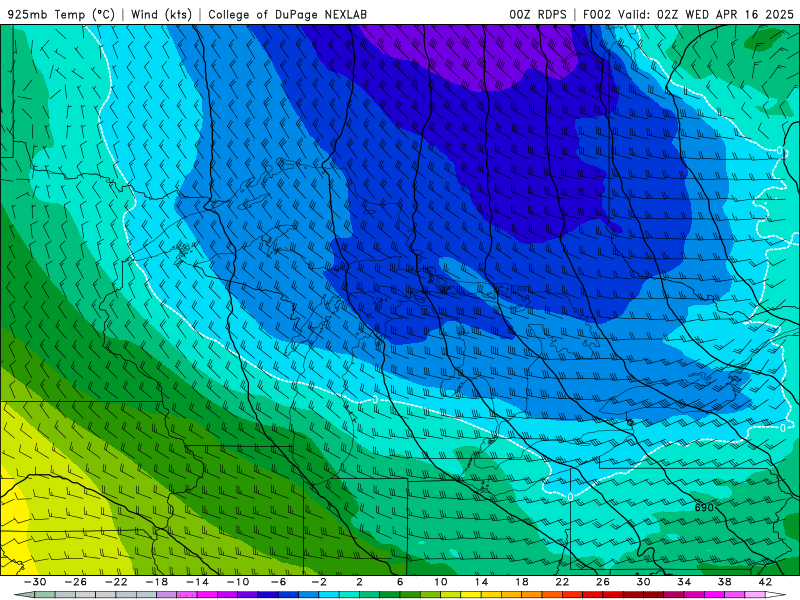800x600 pixels.
Task: Click the yellow swatch left of 14 mark
Action: click(x=471, y=595)
